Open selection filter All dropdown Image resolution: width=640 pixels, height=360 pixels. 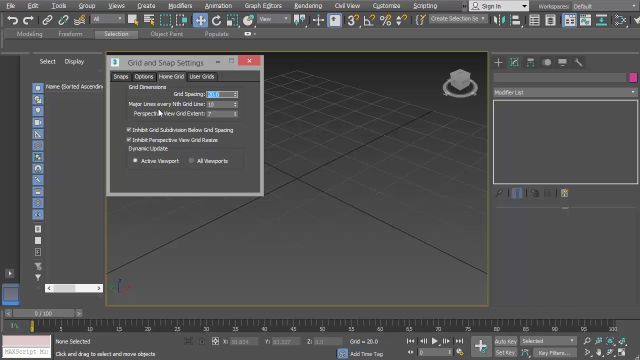[107, 19]
